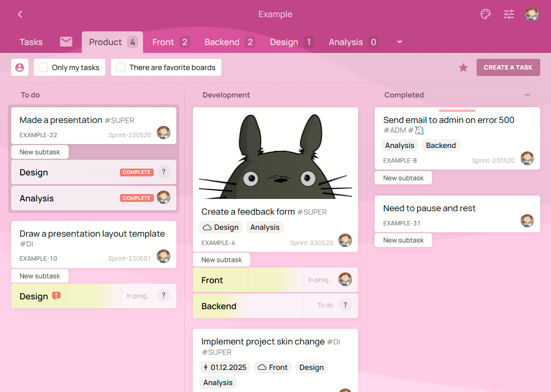Screen dimensions: 551x392
Task: Open the Completed column options menu
Action: click(527, 95)
